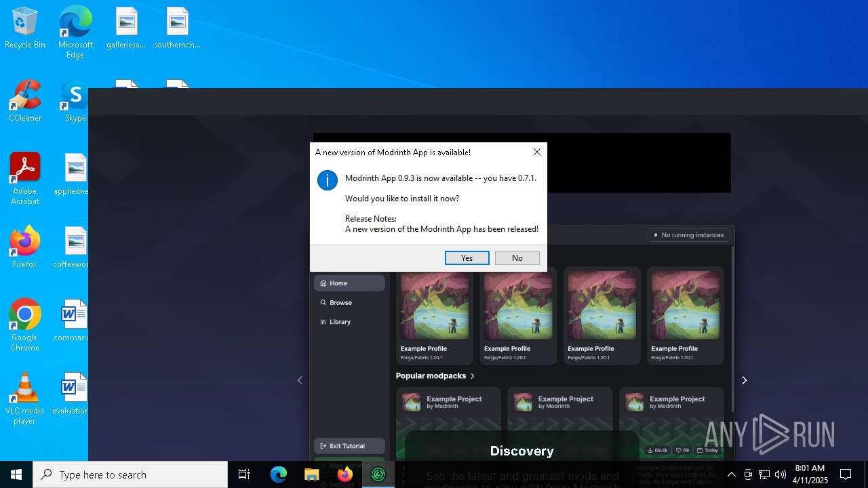Click the taskbar search box
Image resolution: width=868 pixels, height=488 pixels.
[130, 474]
